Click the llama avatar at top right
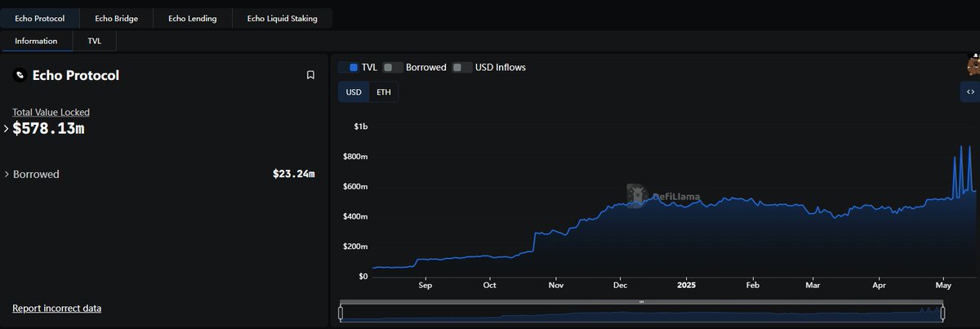The height and width of the screenshot is (329, 980). pyautogui.click(x=973, y=65)
